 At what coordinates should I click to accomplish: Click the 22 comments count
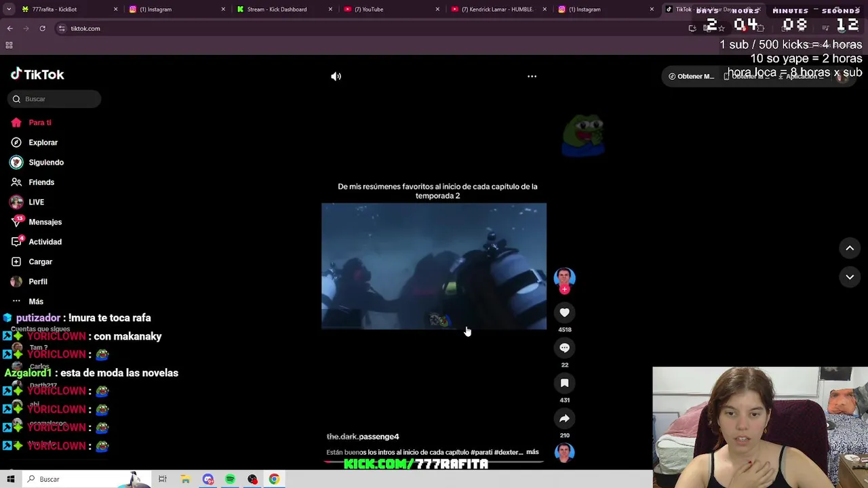(565, 365)
